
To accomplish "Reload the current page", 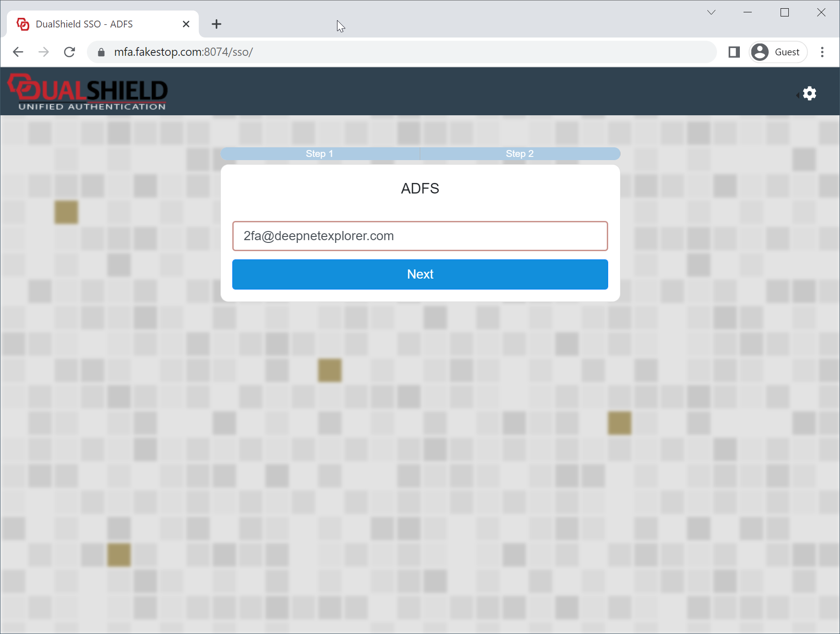I will pyautogui.click(x=70, y=52).
